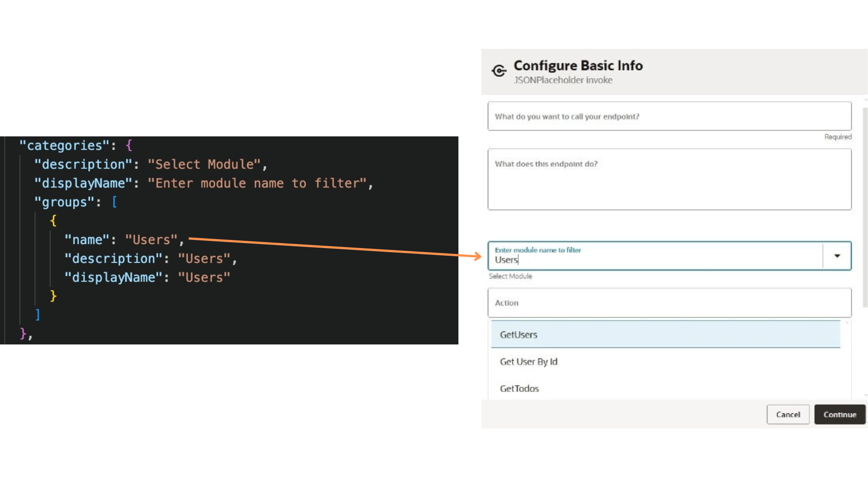Open the Action field
The height and width of the screenshot is (488, 868).
[x=669, y=303]
